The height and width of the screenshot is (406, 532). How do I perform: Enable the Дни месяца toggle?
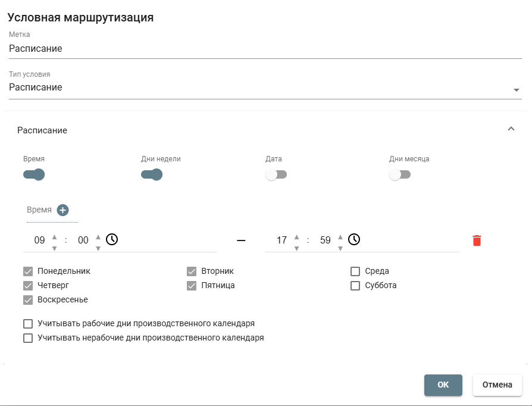pyautogui.click(x=400, y=174)
